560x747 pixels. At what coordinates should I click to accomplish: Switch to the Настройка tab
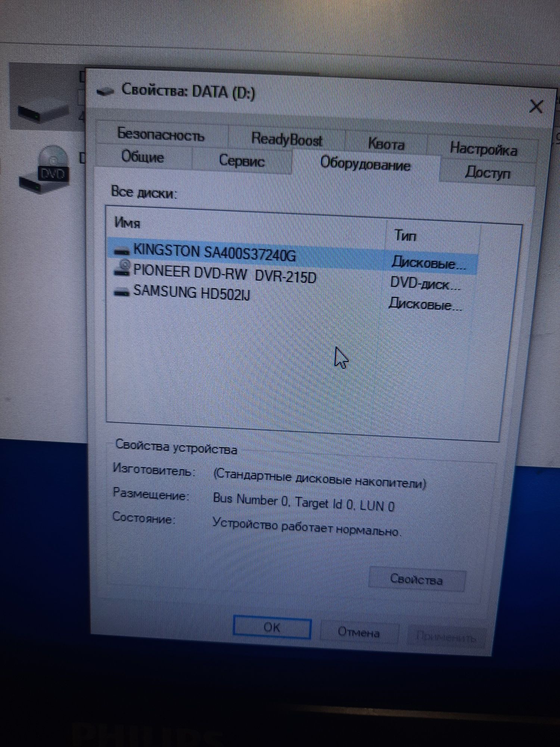coord(483,149)
